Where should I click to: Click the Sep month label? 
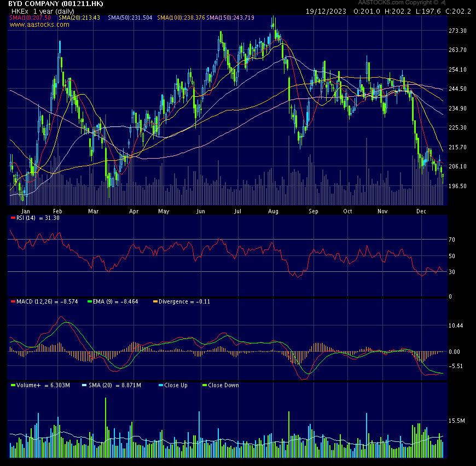coord(314,211)
